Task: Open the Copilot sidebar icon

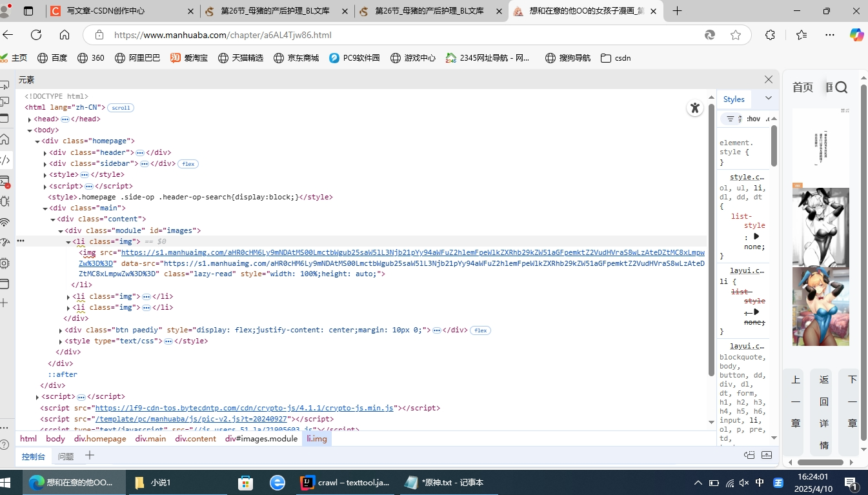Action: pos(856,35)
